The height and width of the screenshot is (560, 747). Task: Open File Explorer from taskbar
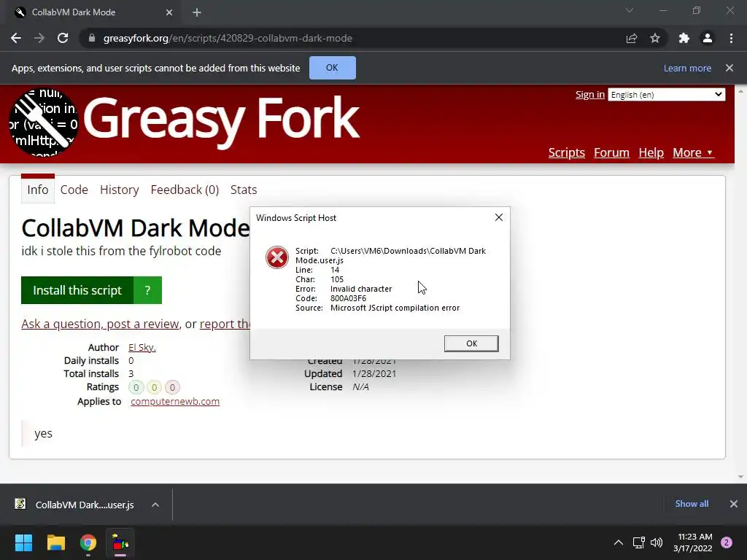pos(55,542)
